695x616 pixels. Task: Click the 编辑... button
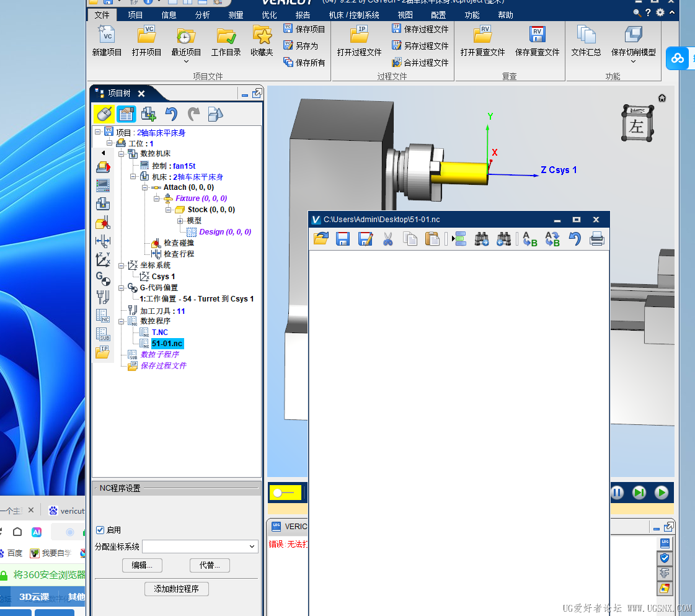coord(142,565)
